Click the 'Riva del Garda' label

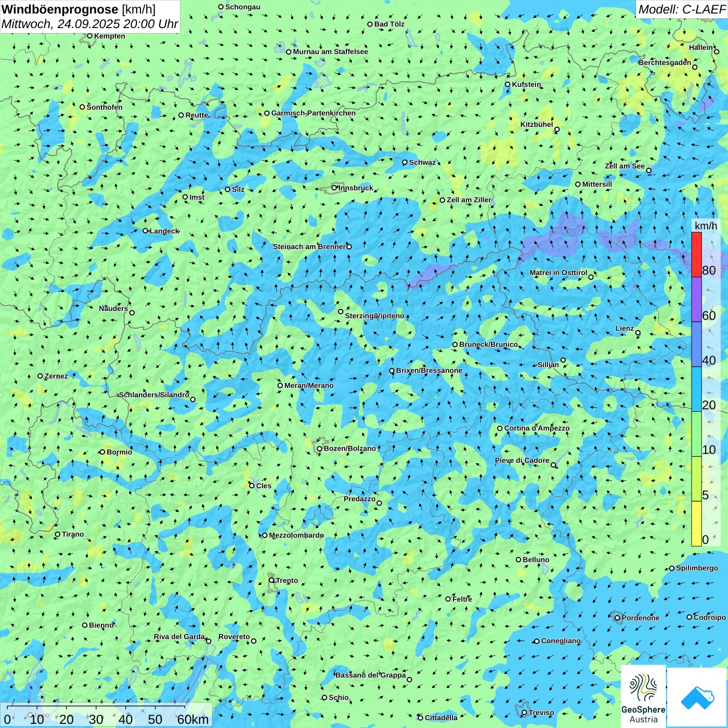point(179,636)
